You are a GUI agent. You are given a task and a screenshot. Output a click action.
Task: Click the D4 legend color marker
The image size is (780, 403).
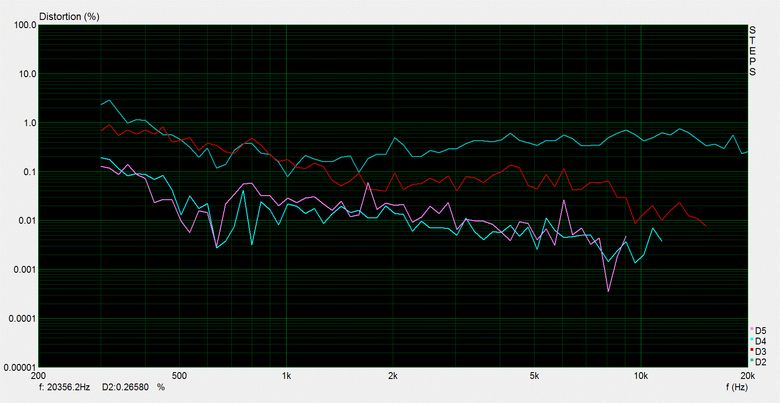coord(752,339)
